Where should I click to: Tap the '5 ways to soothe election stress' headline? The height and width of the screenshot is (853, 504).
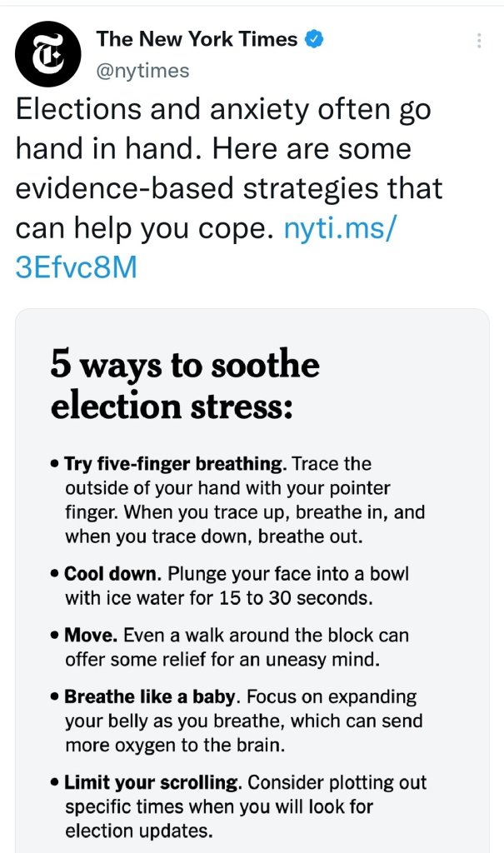click(x=185, y=387)
